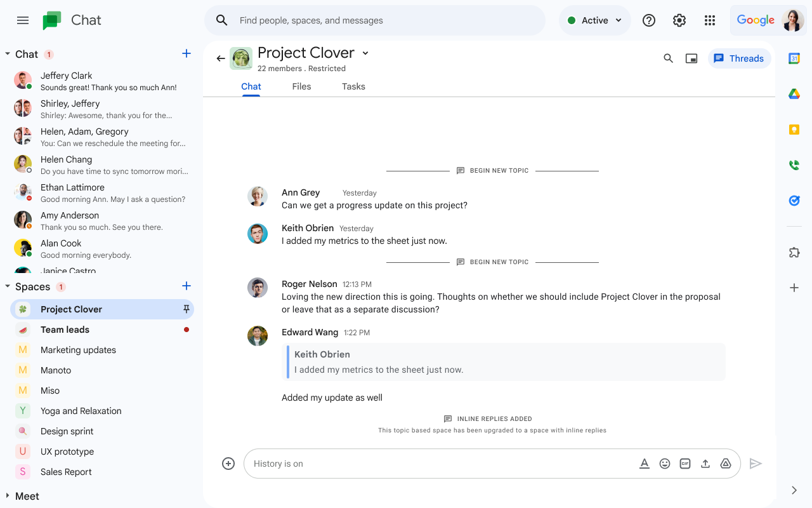Open the Helen, Adam, Gregory chat
The image size is (812, 508).
101,137
